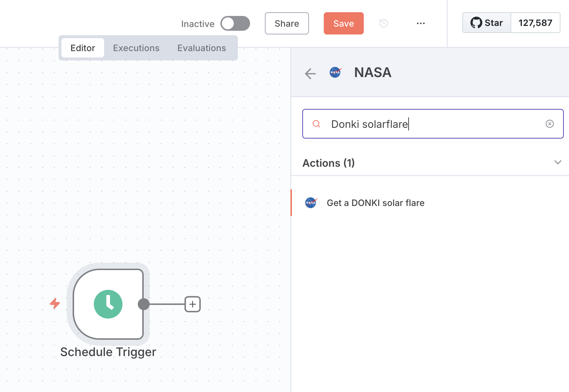Switch to the Editor tab

pos(83,48)
